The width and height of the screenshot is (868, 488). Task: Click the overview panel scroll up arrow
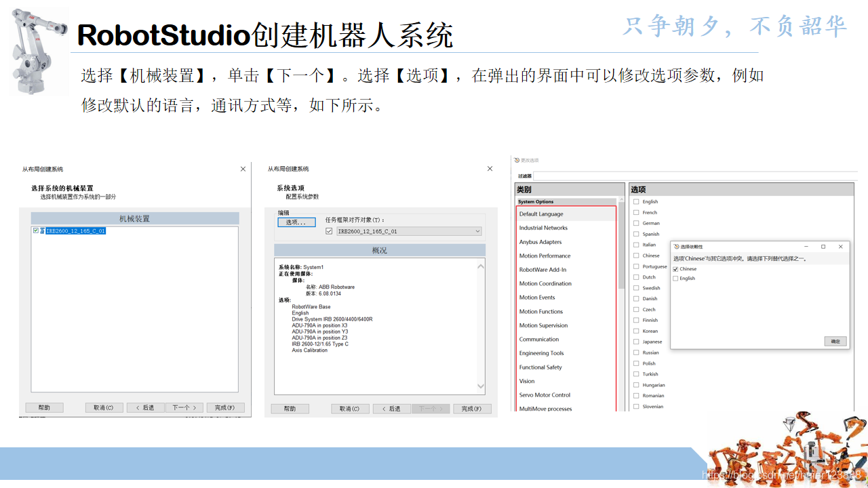(x=481, y=266)
